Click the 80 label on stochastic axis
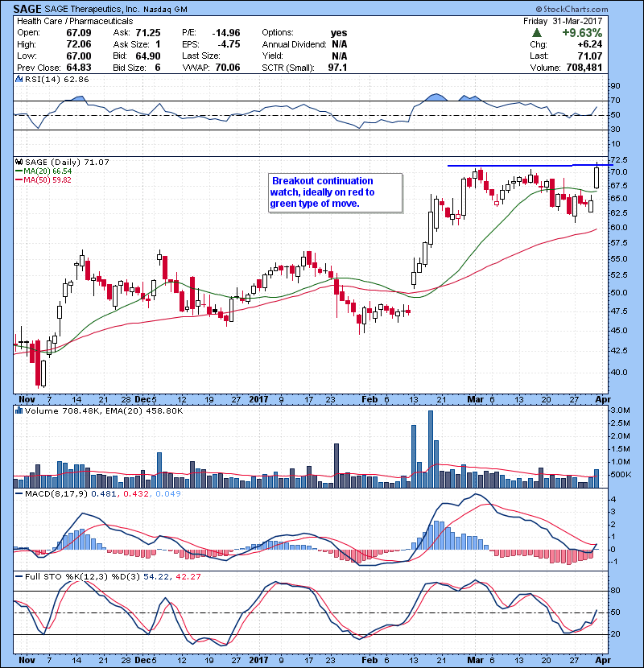 (x=615, y=591)
